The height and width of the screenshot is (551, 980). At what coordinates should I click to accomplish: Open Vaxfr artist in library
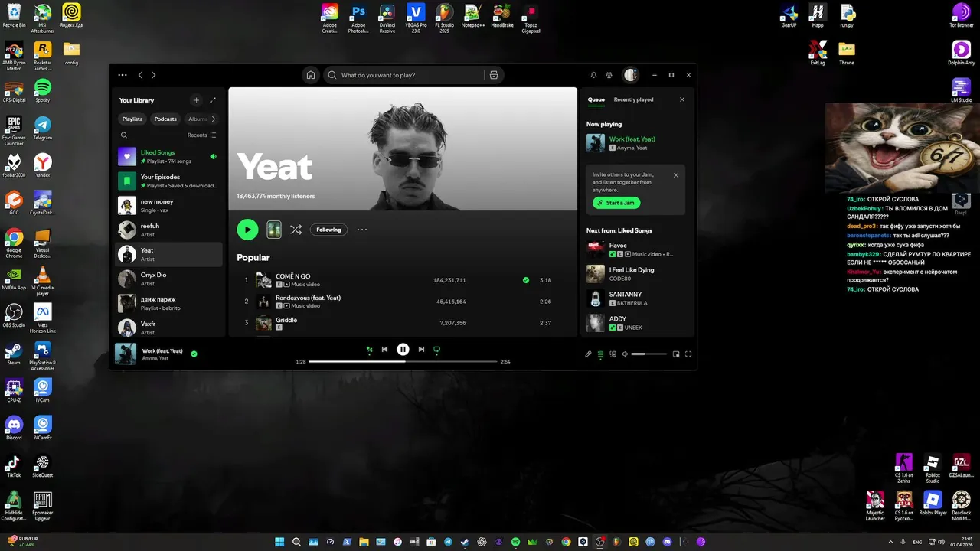click(x=168, y=328)
